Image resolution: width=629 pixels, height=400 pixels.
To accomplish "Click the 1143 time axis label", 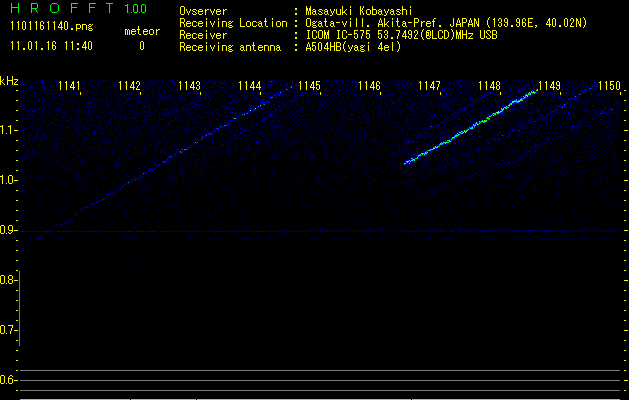I will click(x=189, y=86).
